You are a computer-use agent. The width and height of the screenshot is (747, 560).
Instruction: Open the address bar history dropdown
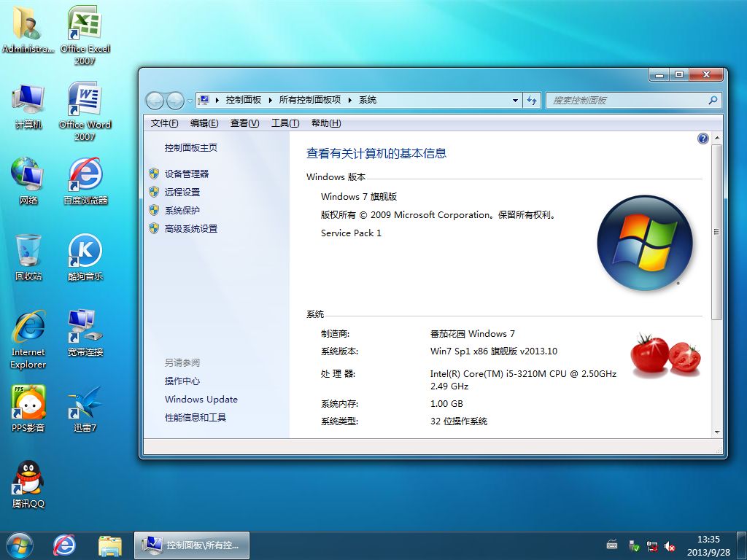[515, 101]
